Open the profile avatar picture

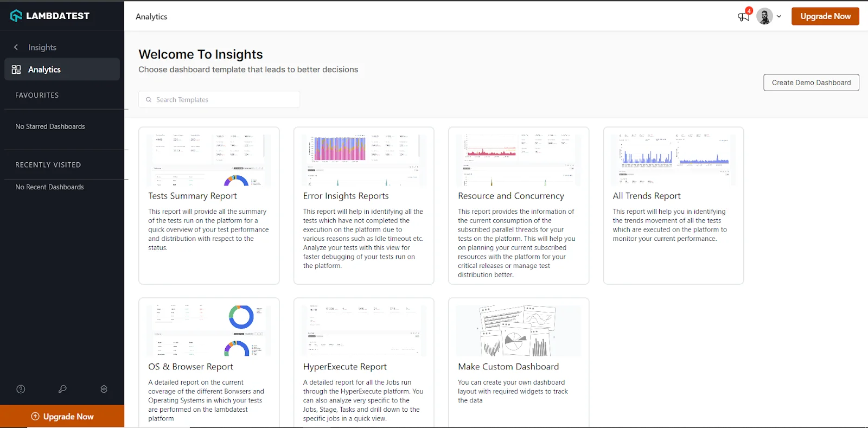pos(765,16)
